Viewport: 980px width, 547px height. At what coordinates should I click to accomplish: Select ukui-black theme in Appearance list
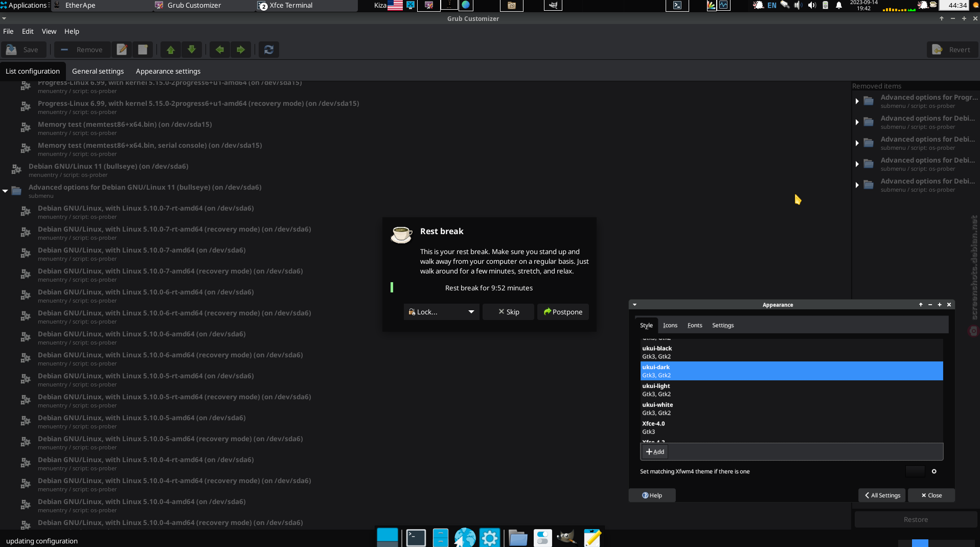click(791, 352)
